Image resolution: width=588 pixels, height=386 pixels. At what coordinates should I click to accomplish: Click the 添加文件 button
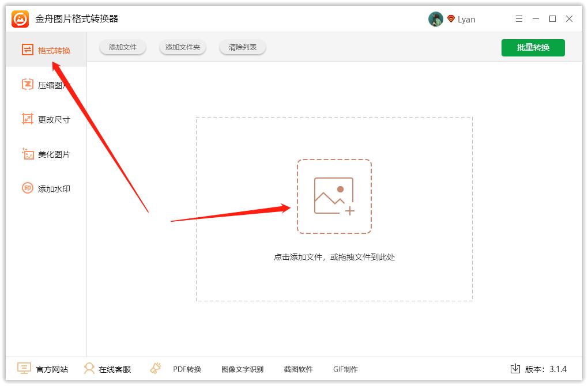pyautogui.click(x=123, y=47)
